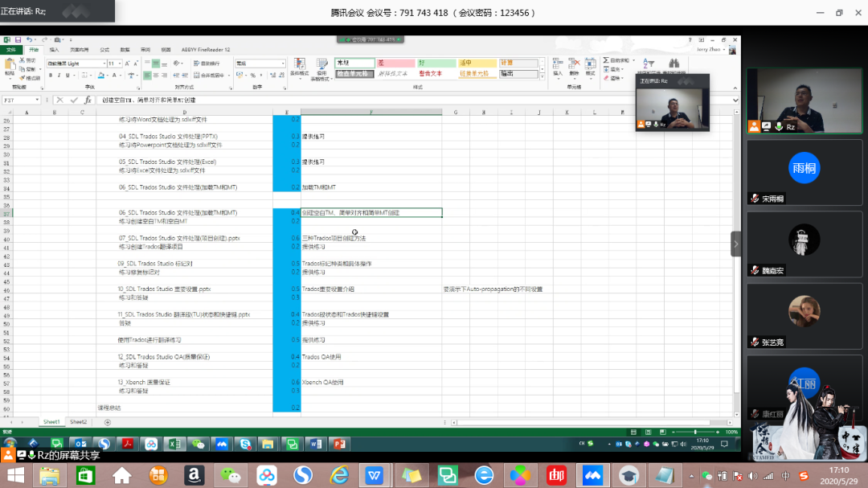Click the Delete cells icon
Screen dimensions: 868x488
(x=574, y=68)
